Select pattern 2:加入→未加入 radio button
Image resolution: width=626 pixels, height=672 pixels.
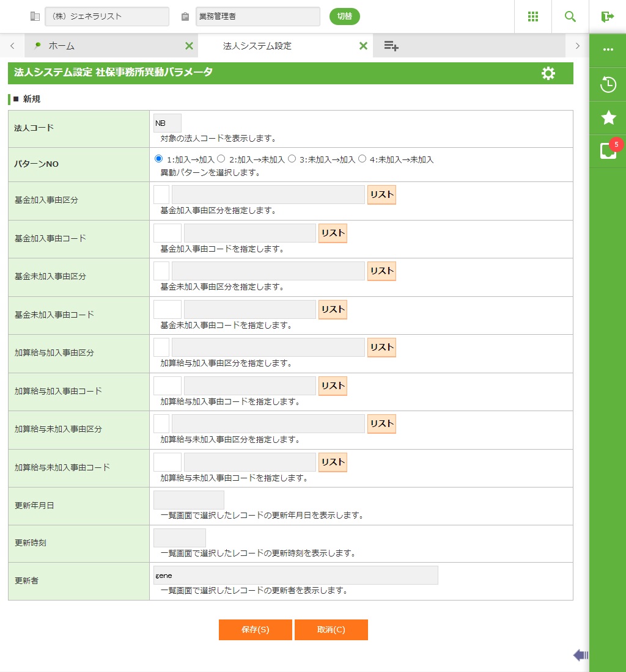click(221, 159)
